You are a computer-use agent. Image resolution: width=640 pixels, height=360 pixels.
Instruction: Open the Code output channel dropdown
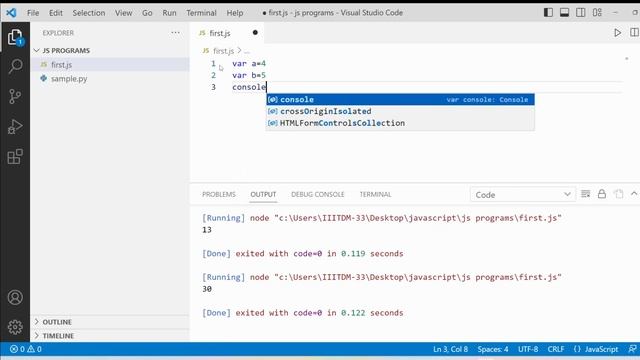click(x=522, y=195)
